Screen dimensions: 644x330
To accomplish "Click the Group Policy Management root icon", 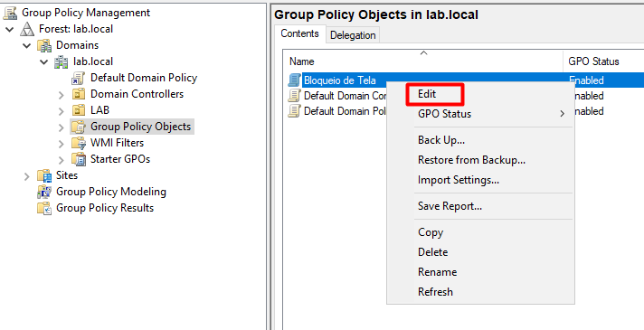I will point(10,13).
